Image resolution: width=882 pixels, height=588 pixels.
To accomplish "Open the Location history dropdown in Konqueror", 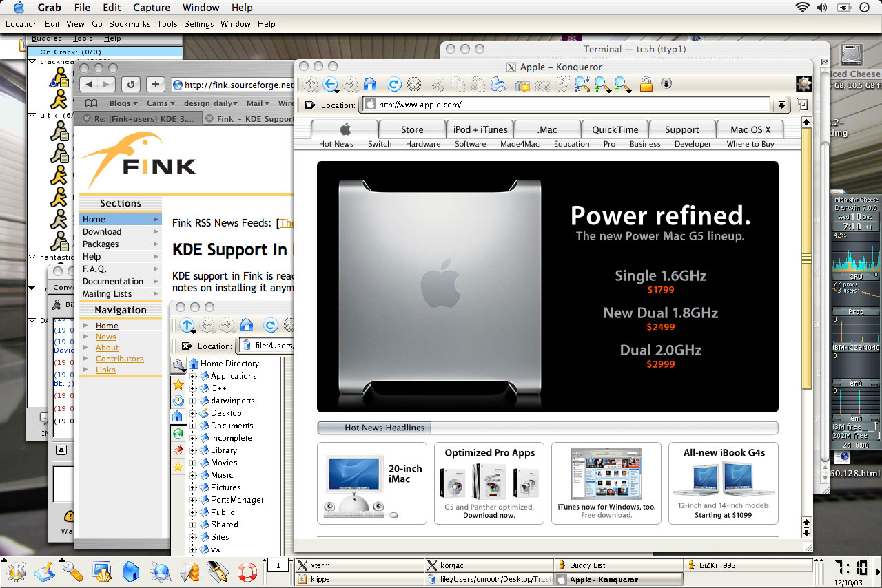I will point(781,105).
